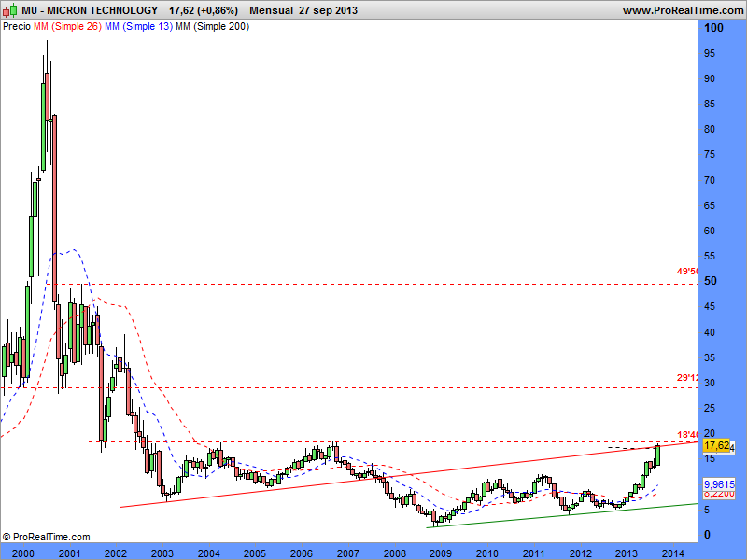The height and width of the screenshot is (560, 747).
Task: Click 100 on the price axis
Action: tap(713, 28)
